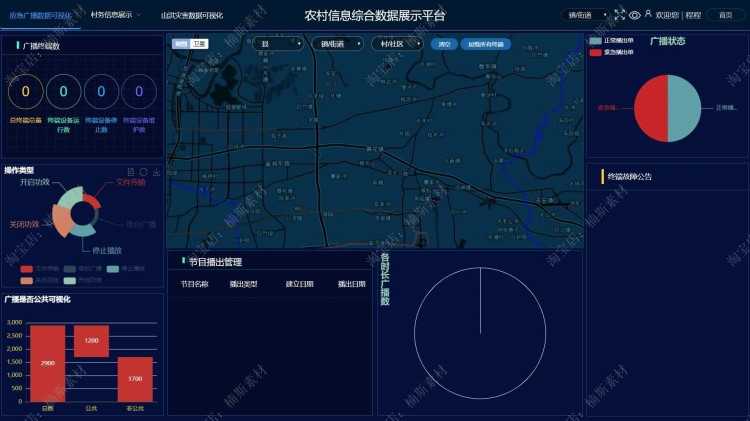Image resolution: width=750 pixels, height=421 pixels.
Task: Click the refresh icon in 操作类型 chart
Action: click(x=143, y=171)
